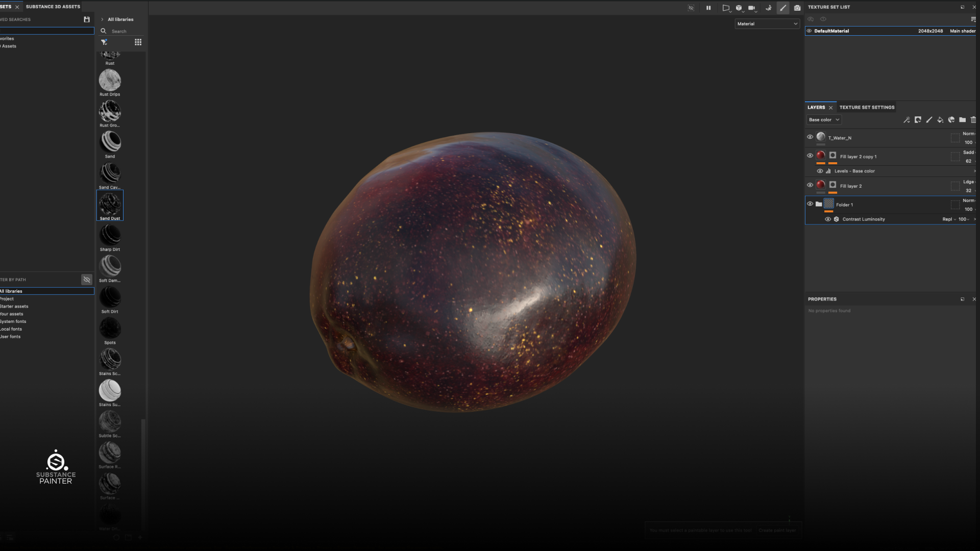Select Starter assets in path filter
The width and height of the screenshot is (980, 551).
14,306
